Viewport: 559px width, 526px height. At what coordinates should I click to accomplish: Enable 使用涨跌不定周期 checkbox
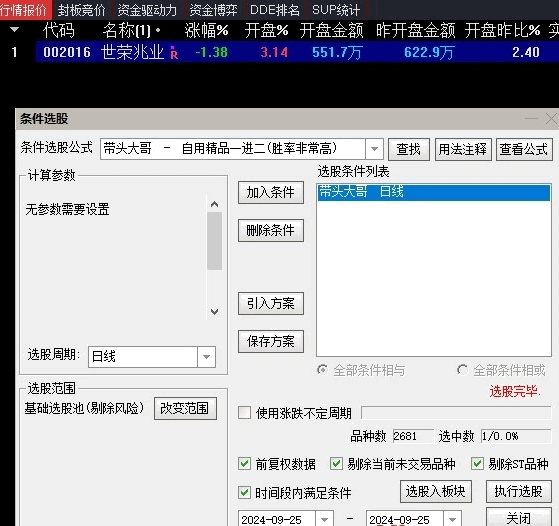point(244,413)
